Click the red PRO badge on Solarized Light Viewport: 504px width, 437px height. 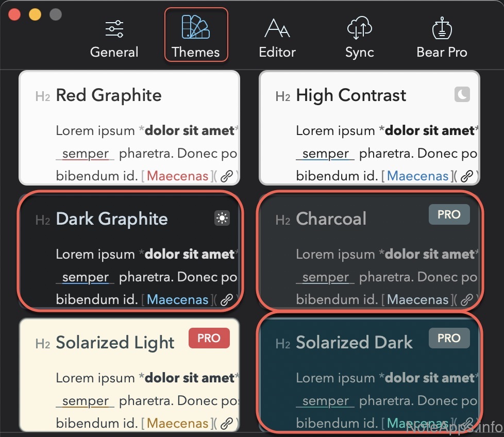pos(209,338)
